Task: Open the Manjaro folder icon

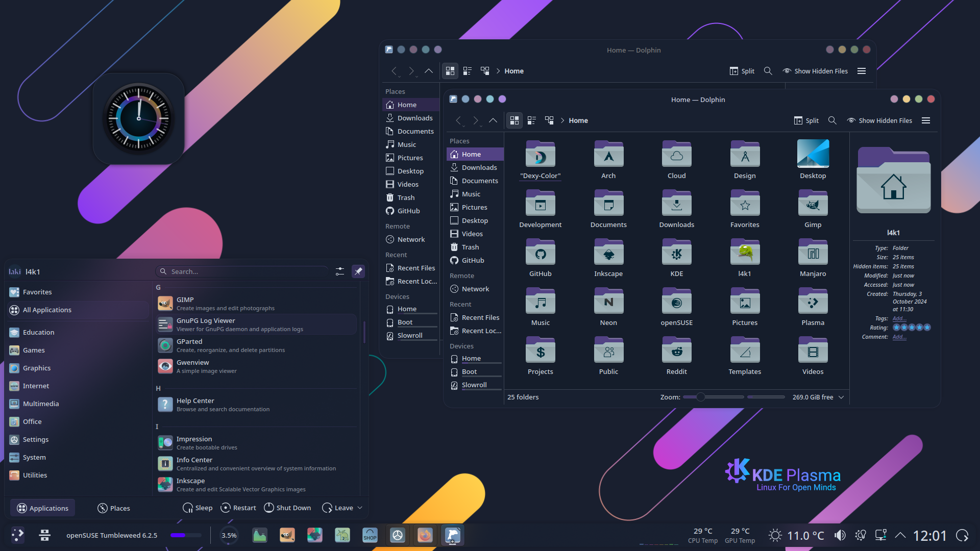Action: [813, 252]
